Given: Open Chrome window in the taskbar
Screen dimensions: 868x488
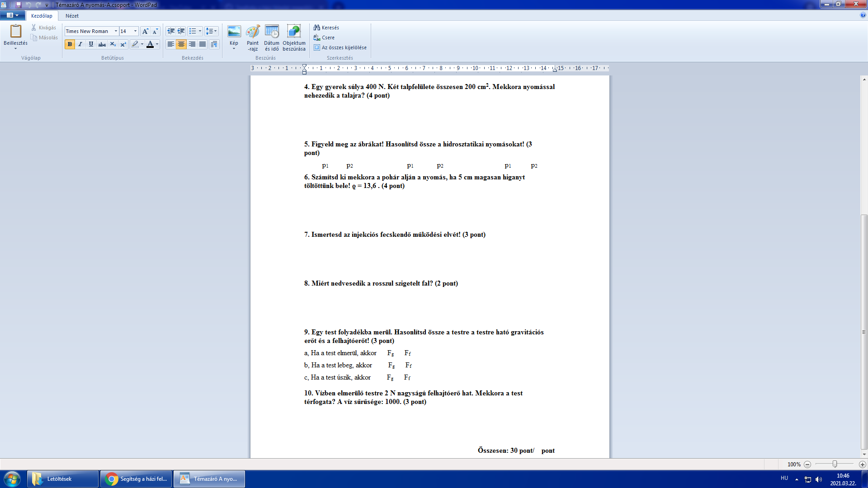Looking at the screenshot, I should point(136,479).
